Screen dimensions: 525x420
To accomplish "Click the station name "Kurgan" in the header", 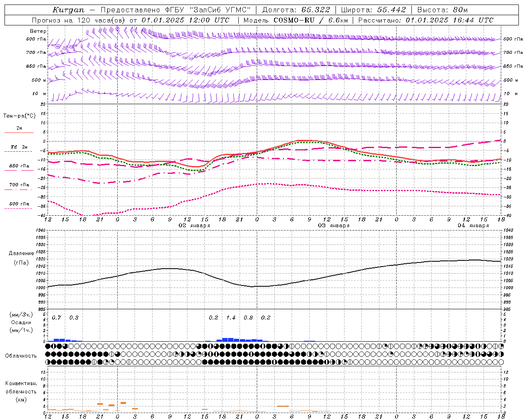I will coord(68,10).
